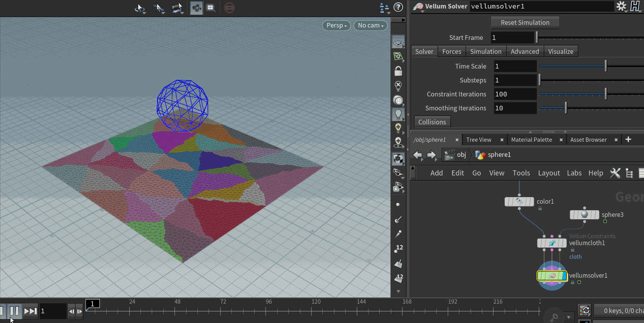The image size is (644, 323).
Task: Switch to the Simulation tab
Action: 486,52
